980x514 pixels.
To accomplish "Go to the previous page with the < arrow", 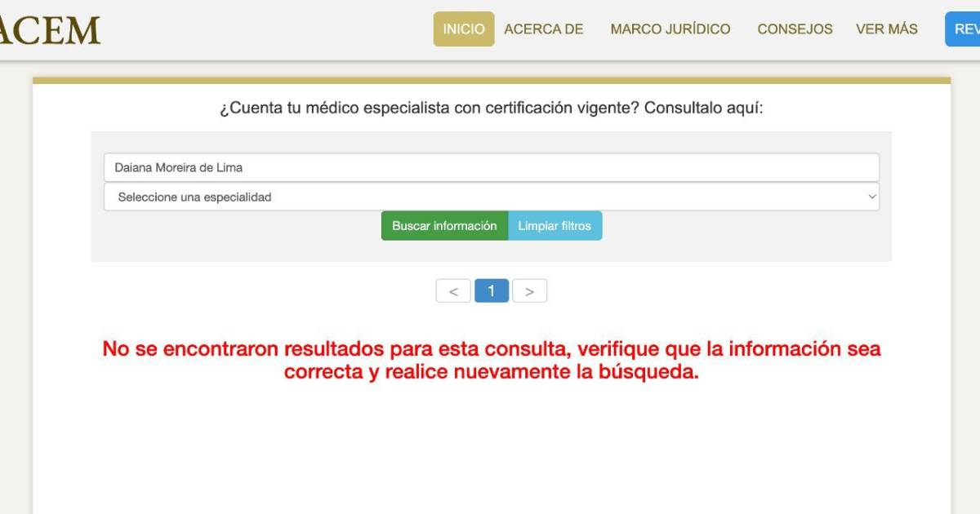I will [453, 291].
